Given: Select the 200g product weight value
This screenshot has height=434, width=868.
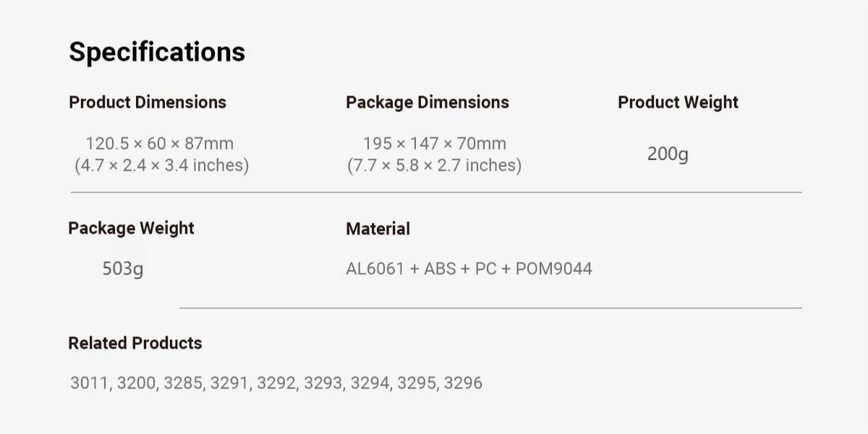Looking at the screenshot, I should point(668,154).
